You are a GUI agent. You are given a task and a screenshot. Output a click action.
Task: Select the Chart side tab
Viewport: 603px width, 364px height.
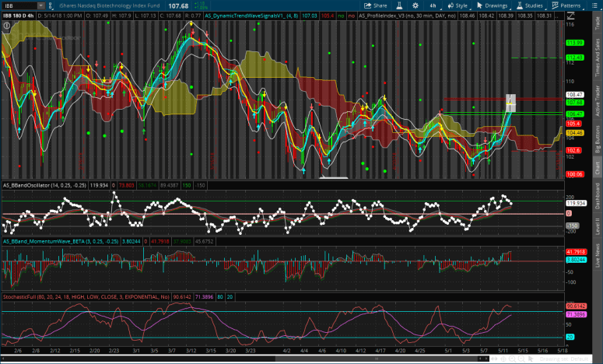[598, 167]
